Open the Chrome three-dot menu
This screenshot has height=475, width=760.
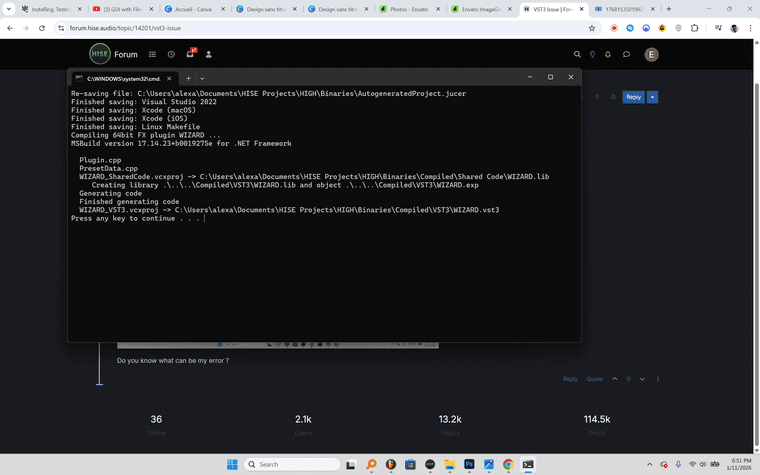click(750, 28)
